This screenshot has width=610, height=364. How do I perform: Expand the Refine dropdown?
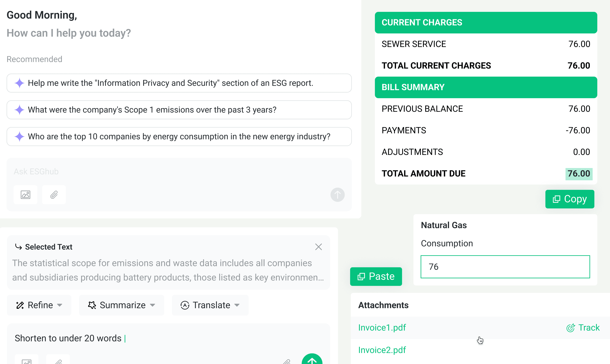point(39,305)
